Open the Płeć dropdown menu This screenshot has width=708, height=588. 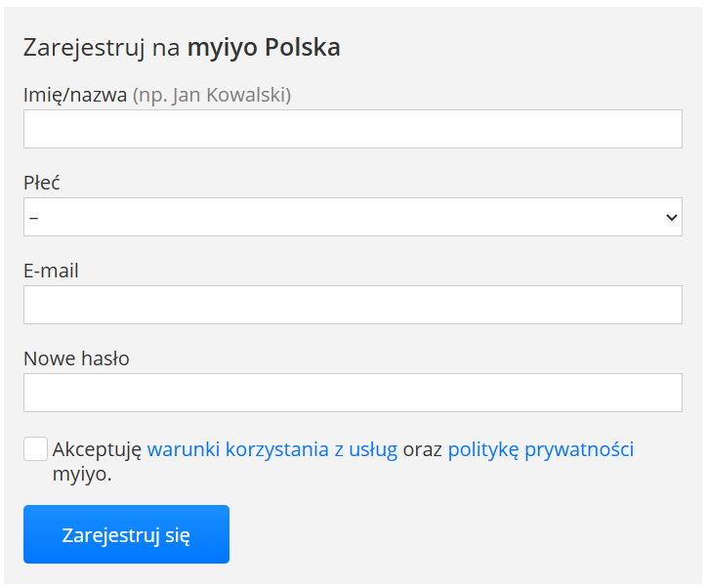click(x=353, y=217)
